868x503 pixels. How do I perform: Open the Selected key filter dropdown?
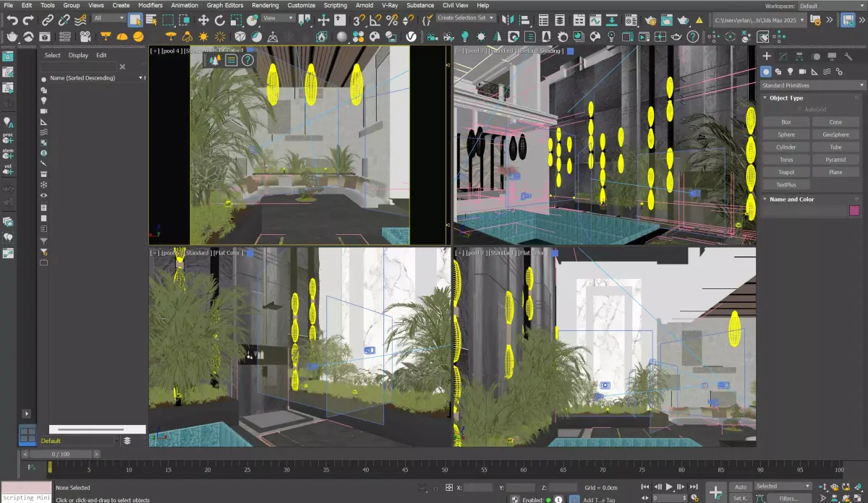tap(783, 486)
